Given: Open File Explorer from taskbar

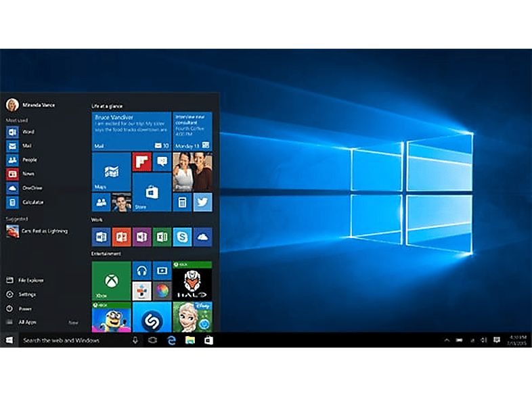Looking at the screenshot, I should 190,340.
